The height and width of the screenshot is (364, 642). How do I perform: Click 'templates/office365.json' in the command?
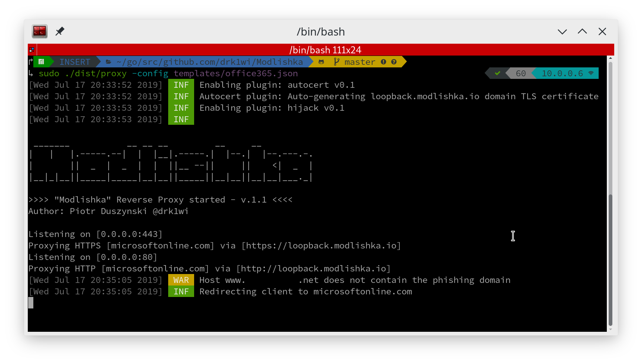pos(236,73)
